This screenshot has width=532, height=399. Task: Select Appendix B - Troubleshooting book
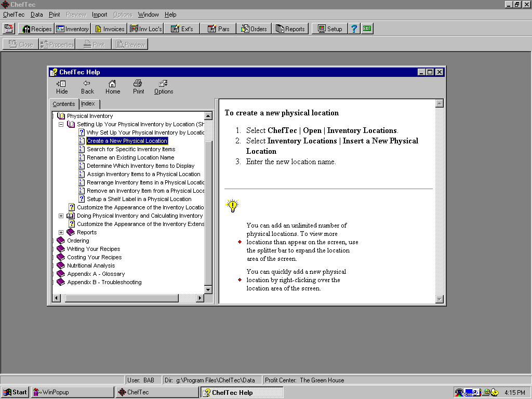click(104, 282)
